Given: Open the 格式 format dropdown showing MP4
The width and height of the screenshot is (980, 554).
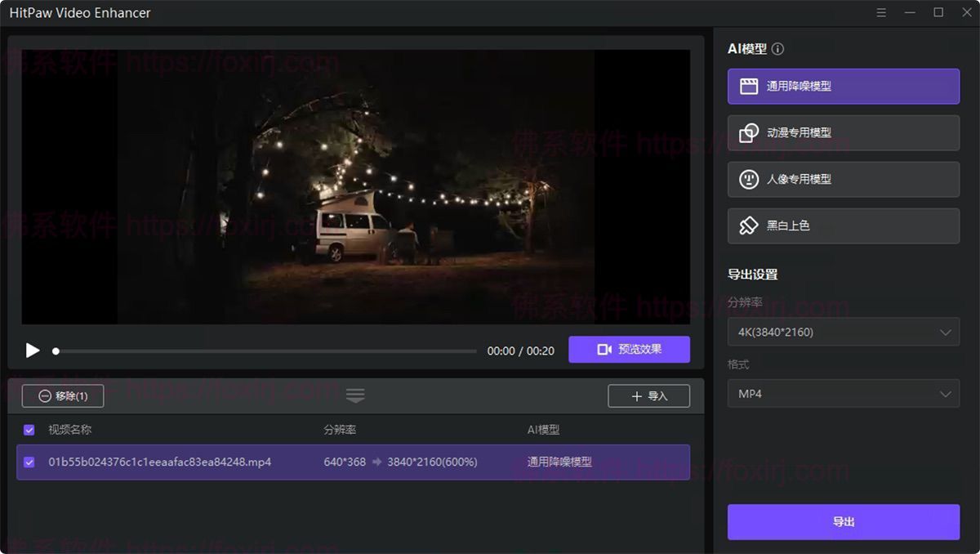Looking at the screenshot, I should tap(843, 394).
